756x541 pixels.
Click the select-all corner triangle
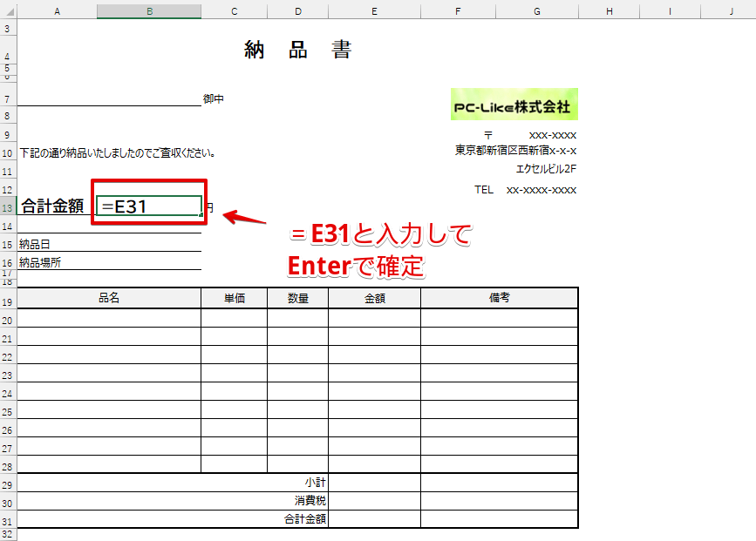tap(10, 11)
